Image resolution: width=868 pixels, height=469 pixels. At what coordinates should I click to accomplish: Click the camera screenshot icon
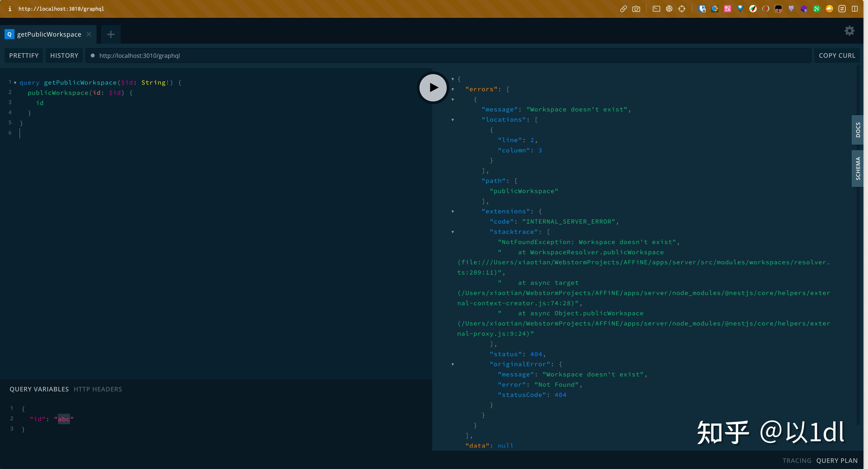pyautogui.click(x=636, y=9)
